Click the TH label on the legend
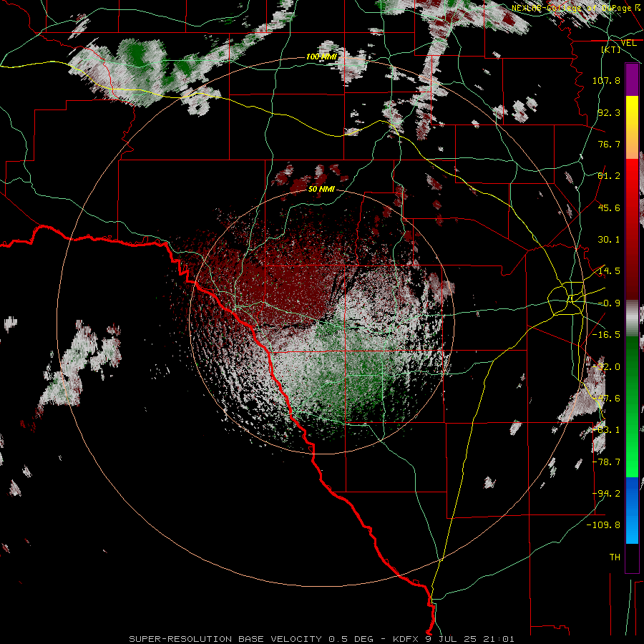This screenshot has height=644, width=644. coord(615,557)
